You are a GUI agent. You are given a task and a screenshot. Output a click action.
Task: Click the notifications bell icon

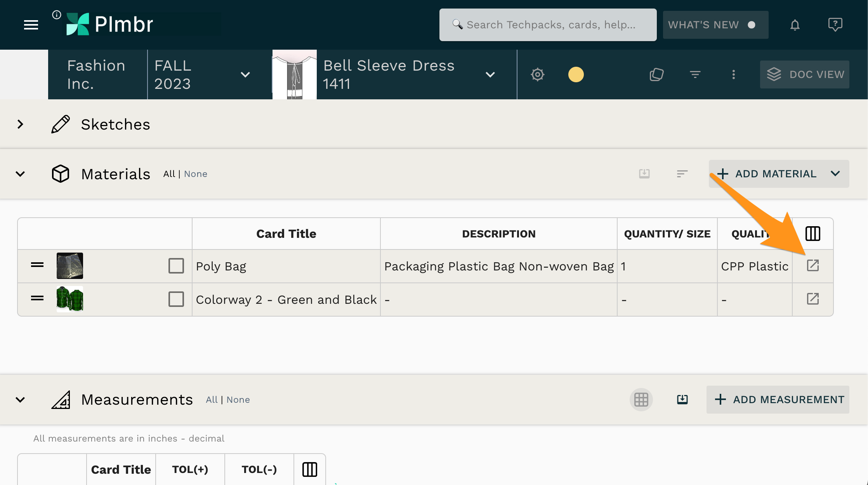click(795, 25)
